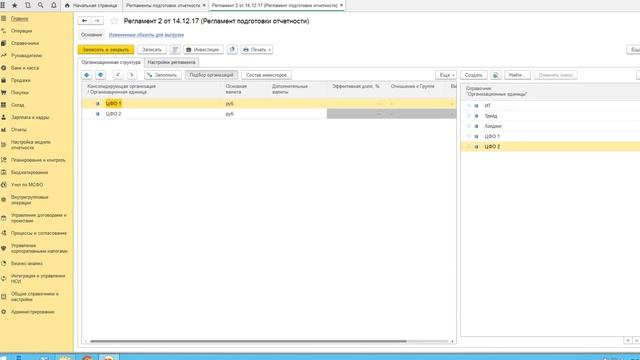
Task: Toggle Подбор организаций button
Action: click(211, 75)
